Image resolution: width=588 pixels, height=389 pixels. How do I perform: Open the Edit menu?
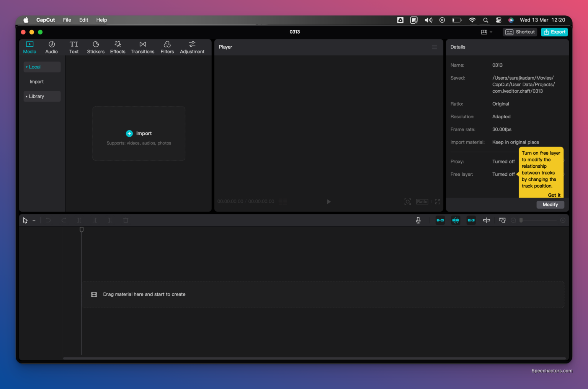tap(83, 20)
